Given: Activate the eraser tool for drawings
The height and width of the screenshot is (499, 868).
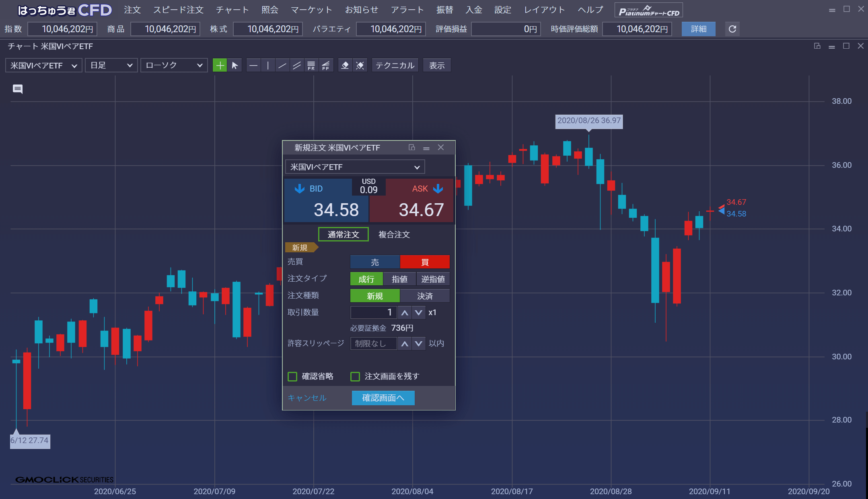Looking at the screenshot, I should pos(345,65).
